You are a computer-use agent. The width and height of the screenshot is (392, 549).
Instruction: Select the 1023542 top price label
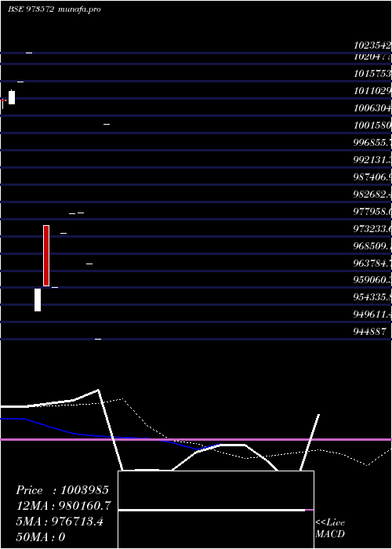[x=372, y=45]
